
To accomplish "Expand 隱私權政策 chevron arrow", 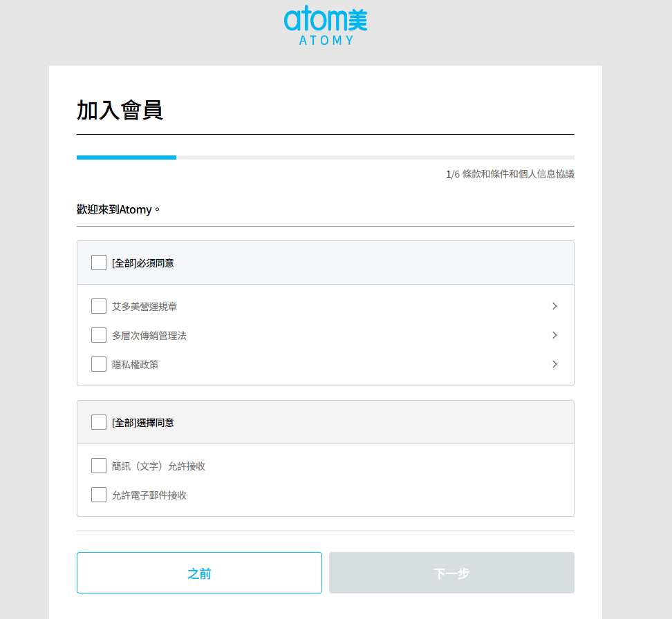I will (554, 364).
